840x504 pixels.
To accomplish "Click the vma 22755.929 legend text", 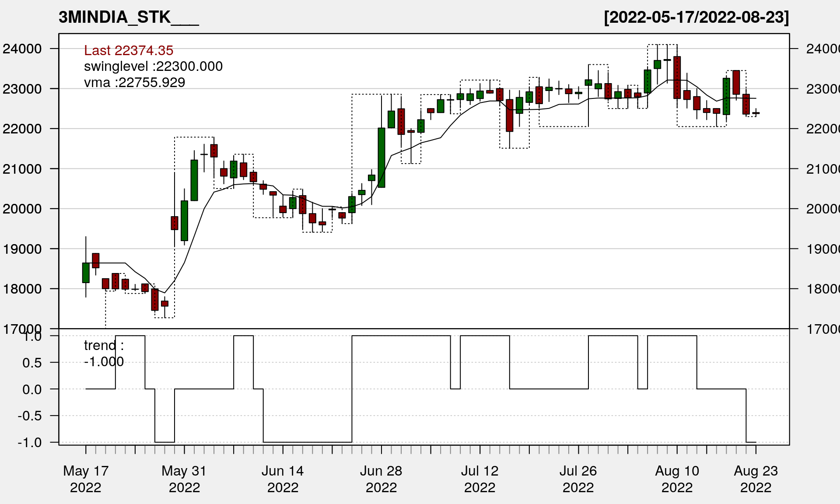I will 134,82.
